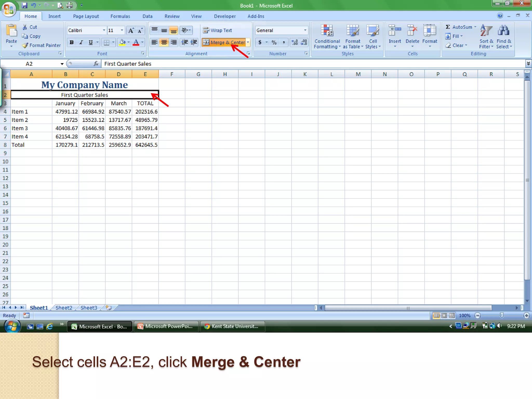Copy the selected cells
This screenshot has width=532, height=399.
(31, 36)
